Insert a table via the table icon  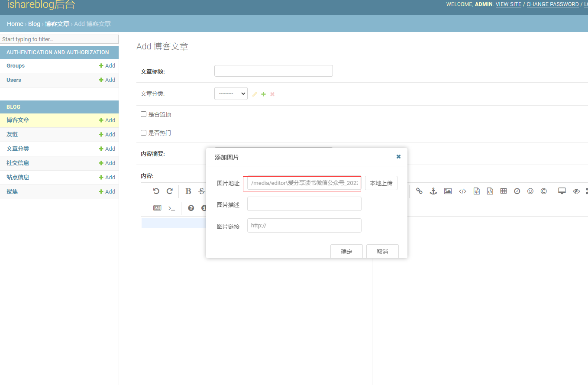click(503, 191)
